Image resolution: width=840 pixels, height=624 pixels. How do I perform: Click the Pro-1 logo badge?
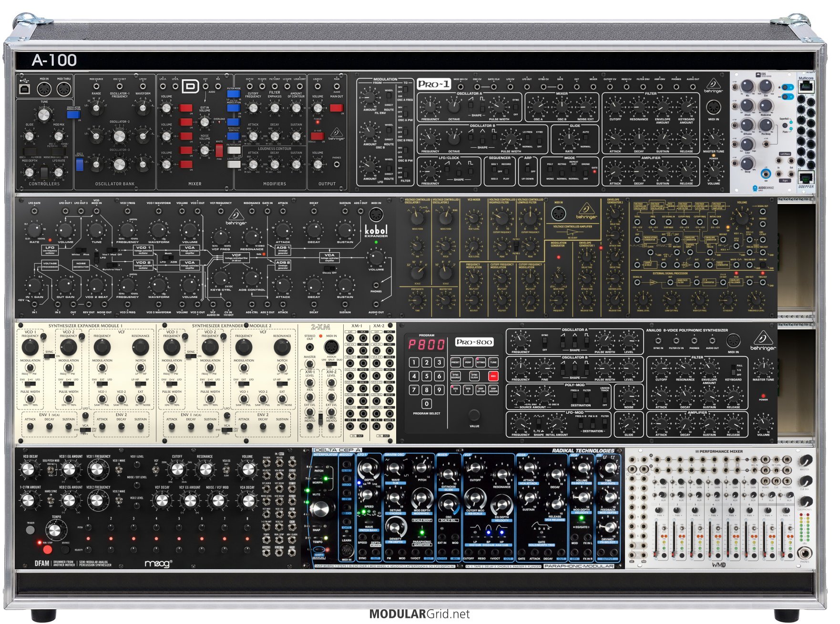click(434, 84)
